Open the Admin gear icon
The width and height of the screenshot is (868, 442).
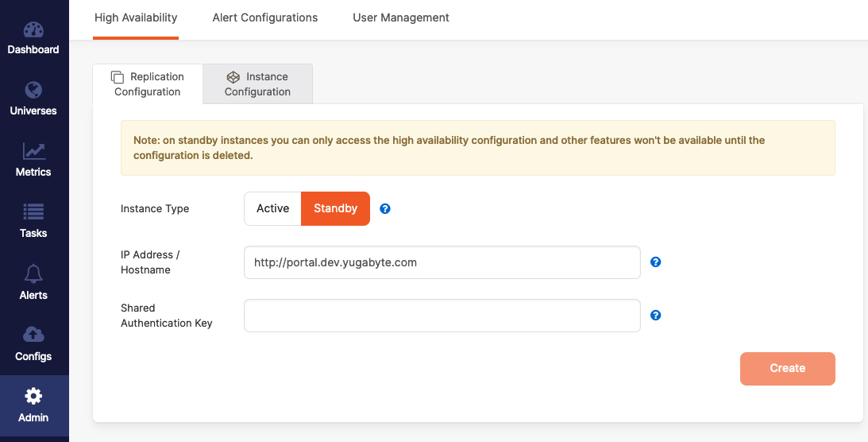(33, 396)
